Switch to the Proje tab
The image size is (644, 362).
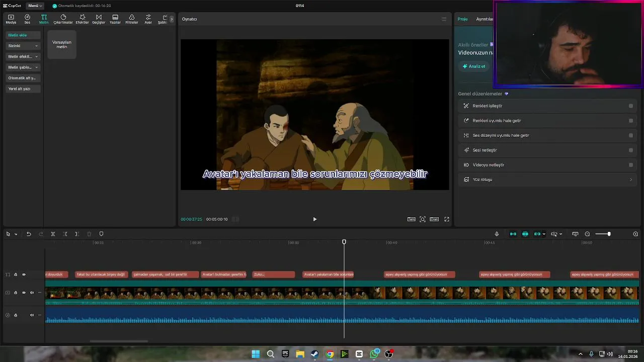point(462,19)
